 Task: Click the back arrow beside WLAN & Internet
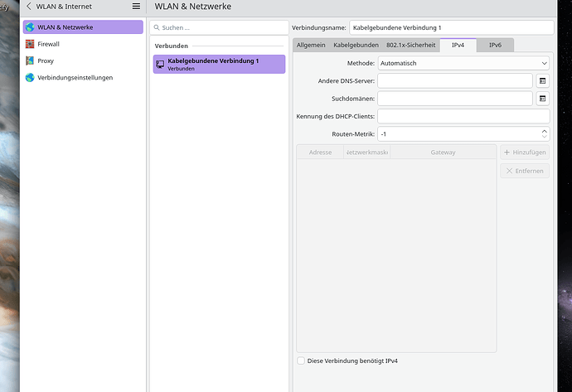pyautogui.click(x=29, y=7)
